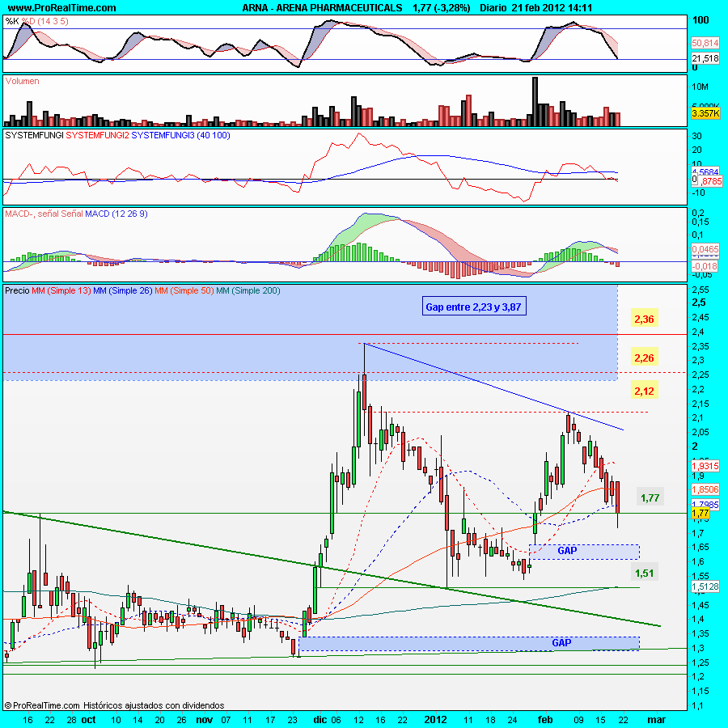Click the -0,018 MACD histogram value tag

tap(705, 266)
